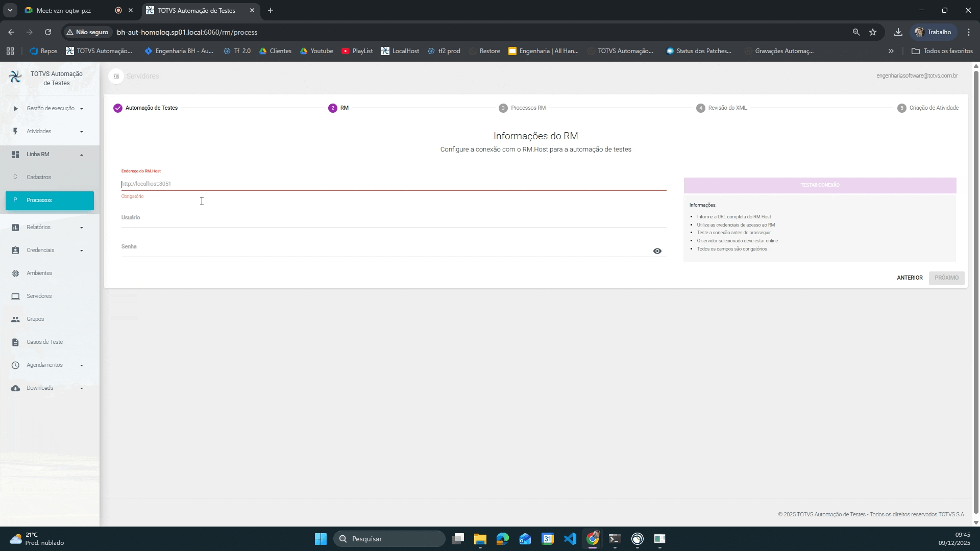This screenshot has width=980, height=551.
Task: Click the Testar Conexão button
Action: [820, 185]
